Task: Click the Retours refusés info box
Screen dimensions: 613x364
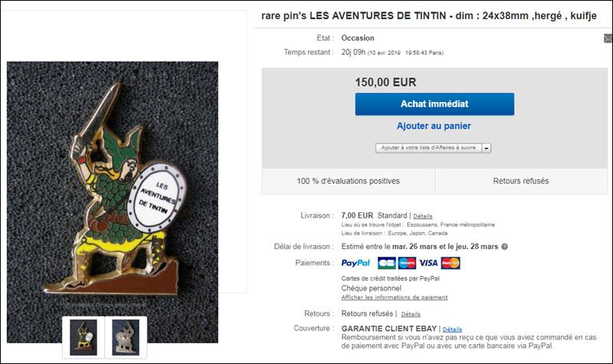Action: pos(521,181)
